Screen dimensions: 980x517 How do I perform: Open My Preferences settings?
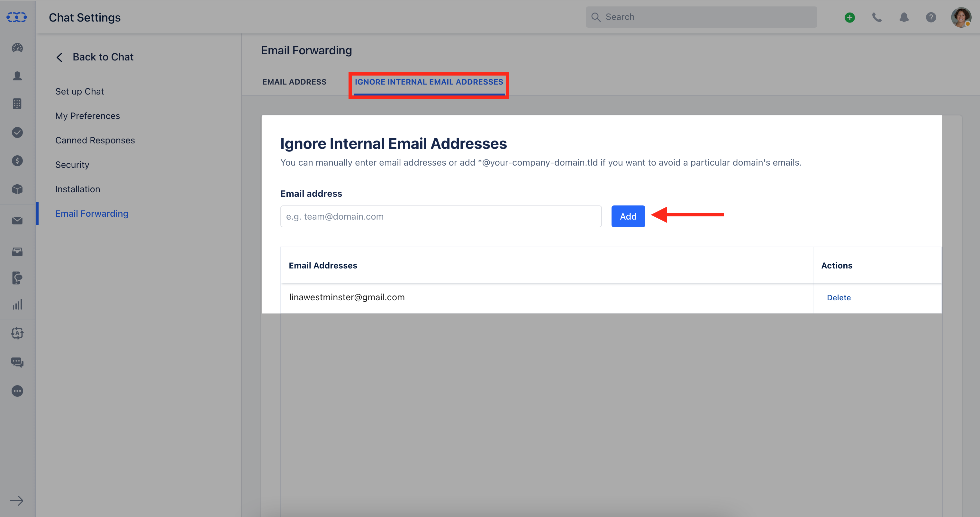pyautogui.click(x=87, y=116)
